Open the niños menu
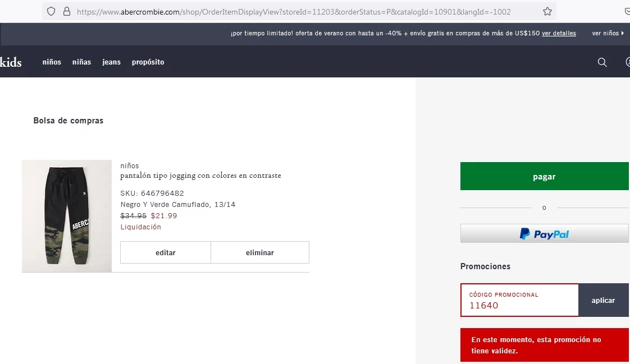Viewport: 630px width, 364px height. 52,62
